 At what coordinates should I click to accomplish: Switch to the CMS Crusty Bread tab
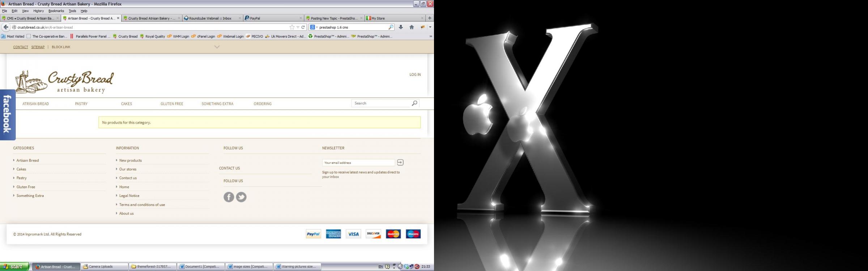point(30,18)
